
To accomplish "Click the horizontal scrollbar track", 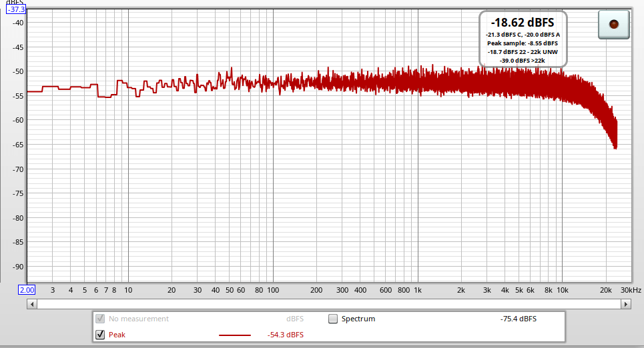I will point(329,304).
